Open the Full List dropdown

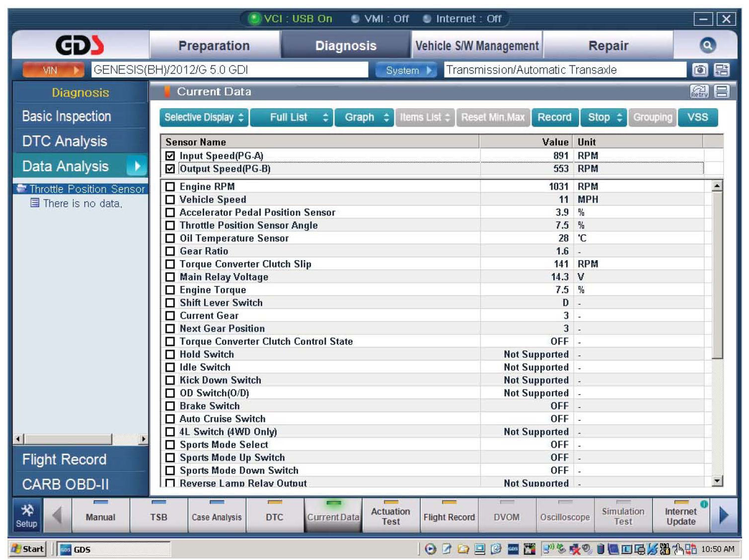291,118
